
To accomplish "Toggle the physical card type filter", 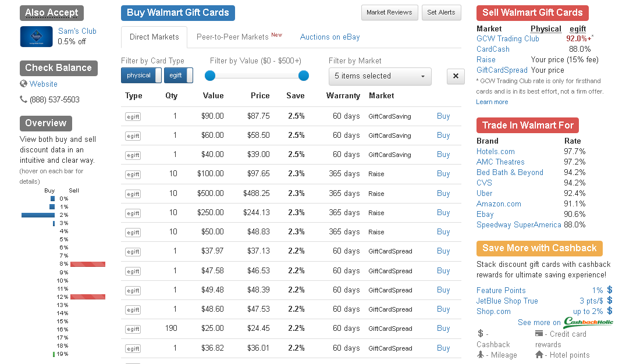I will click(x=141, y=76).
